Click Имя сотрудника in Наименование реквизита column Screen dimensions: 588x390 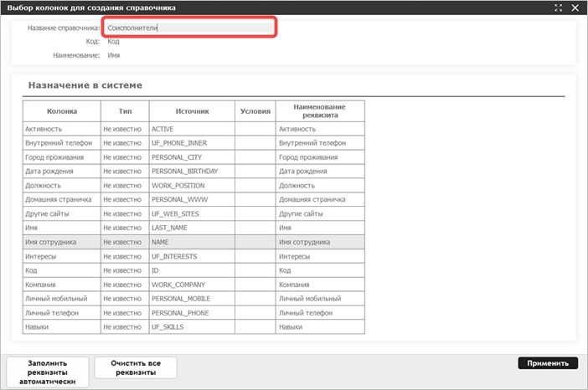point(320,242)
